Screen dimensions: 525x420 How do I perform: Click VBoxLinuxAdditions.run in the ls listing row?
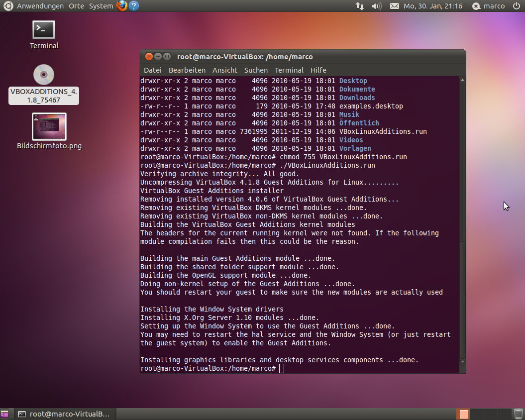click(383, 131)
